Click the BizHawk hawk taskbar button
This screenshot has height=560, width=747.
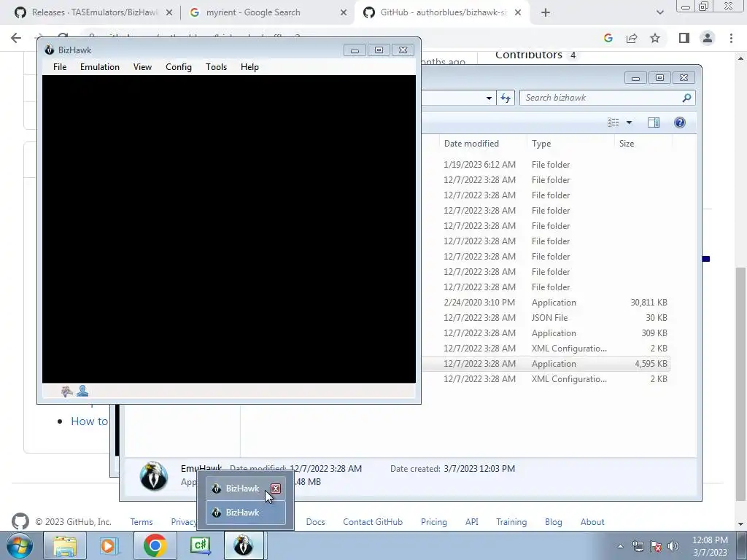click(244, 545)
